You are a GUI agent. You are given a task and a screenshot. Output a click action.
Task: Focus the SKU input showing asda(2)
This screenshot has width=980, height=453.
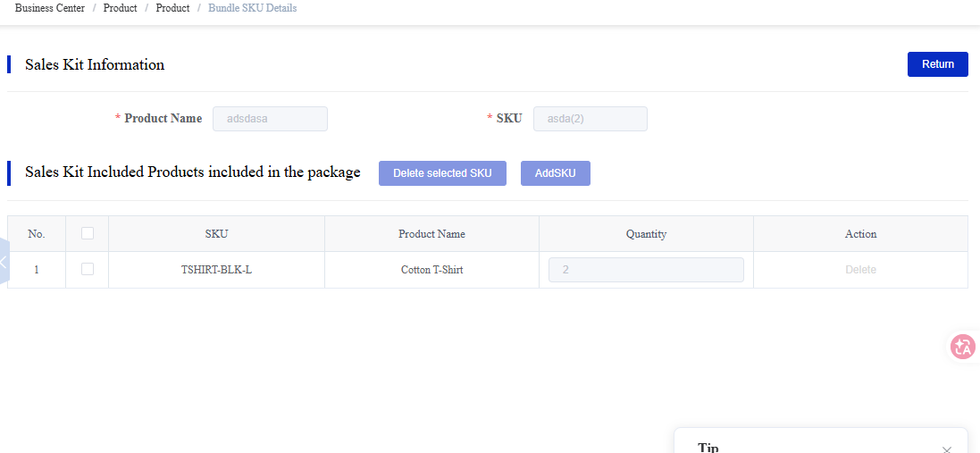point(590,119)
